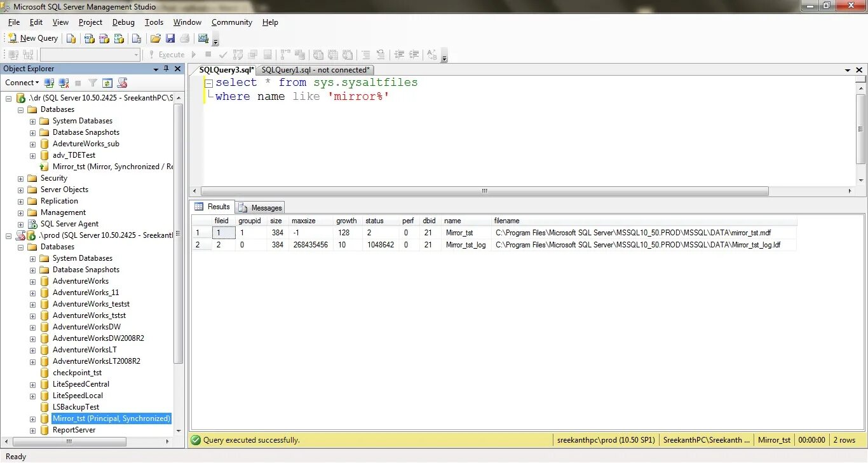Expand the LiteSpeedCentral database
Viewport: 868px width, 463px height.
click(x=32, y=384)
